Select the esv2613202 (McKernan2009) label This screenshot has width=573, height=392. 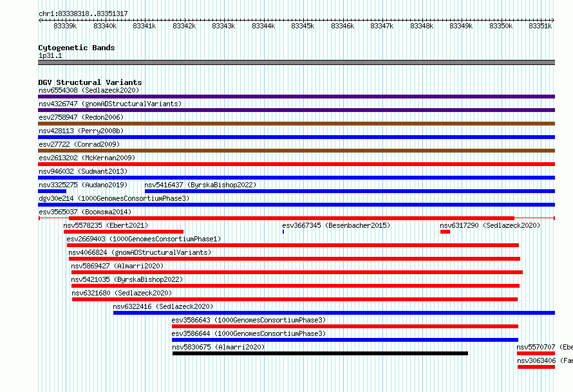(x=87, y=158)
